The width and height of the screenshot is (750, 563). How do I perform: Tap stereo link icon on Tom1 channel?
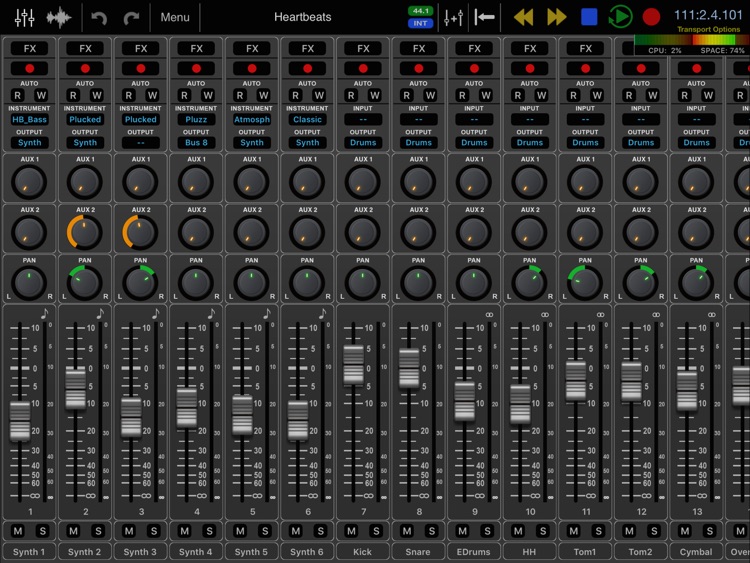(x=600, y=314)
